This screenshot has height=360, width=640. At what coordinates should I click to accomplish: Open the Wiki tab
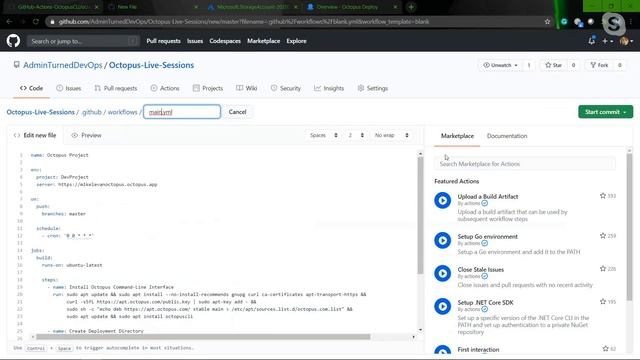point(247,88)
